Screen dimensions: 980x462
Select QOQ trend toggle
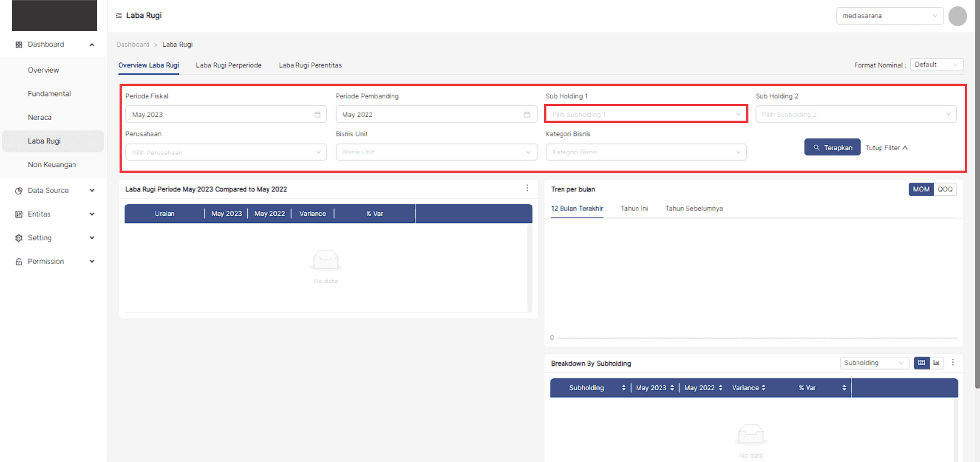[945, 189]
